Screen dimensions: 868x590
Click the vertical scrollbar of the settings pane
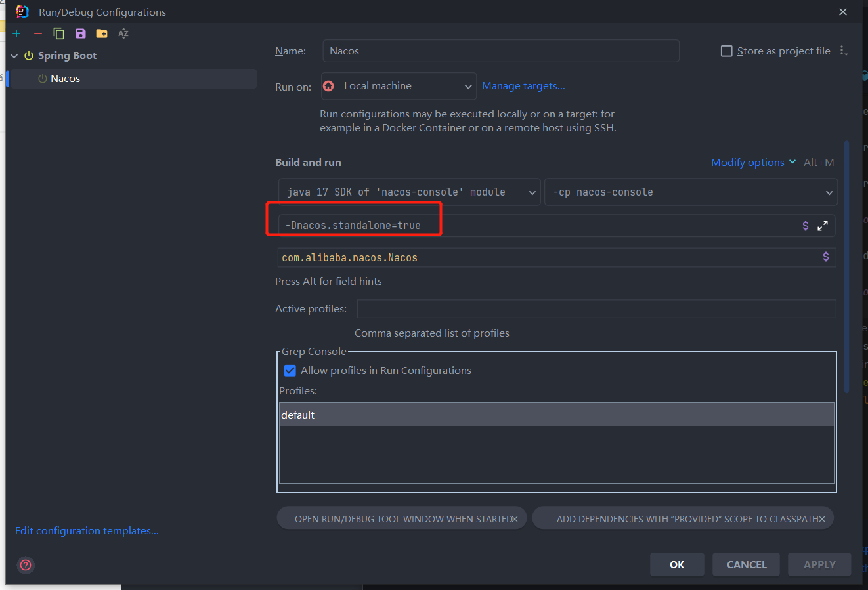[x=847, y=266]
